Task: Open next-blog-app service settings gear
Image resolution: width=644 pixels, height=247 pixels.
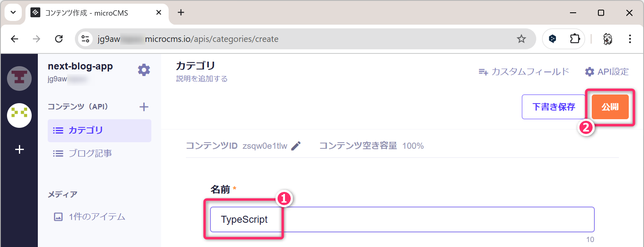Action: coord(144,70)
